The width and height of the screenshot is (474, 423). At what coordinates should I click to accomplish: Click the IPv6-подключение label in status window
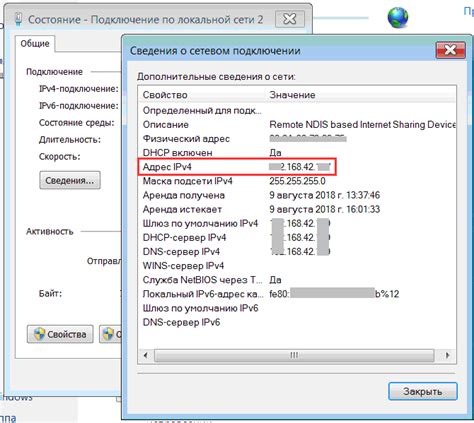79,106
